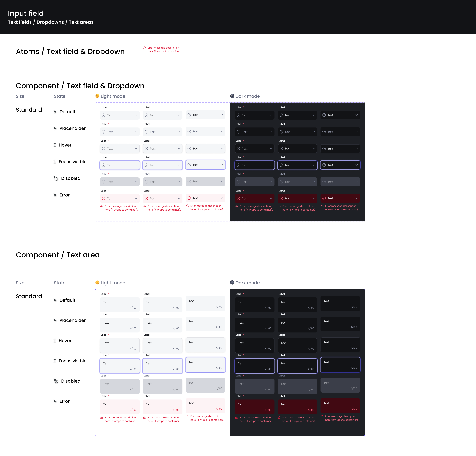Viewport: 476px width, 456px height.
Task: Click the chevron of light Focus:visible optional-label dropdown
Action: click(179, 165)
